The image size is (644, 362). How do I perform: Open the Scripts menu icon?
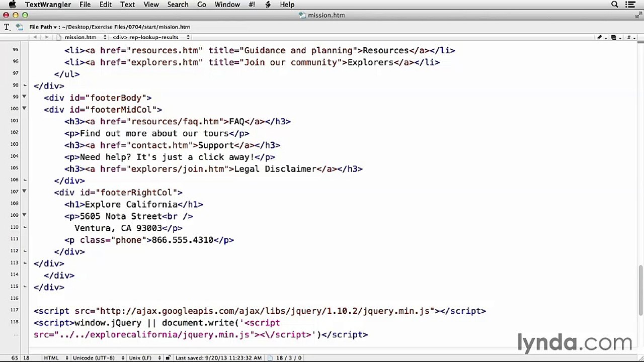(268, 5)
